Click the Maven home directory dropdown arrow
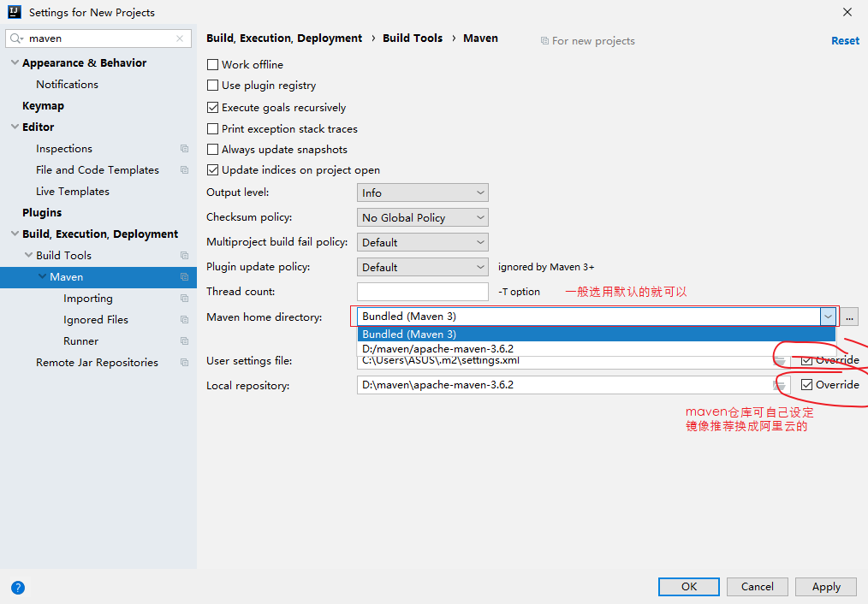Viewport: 868px width, 604px height. point(828,317)
